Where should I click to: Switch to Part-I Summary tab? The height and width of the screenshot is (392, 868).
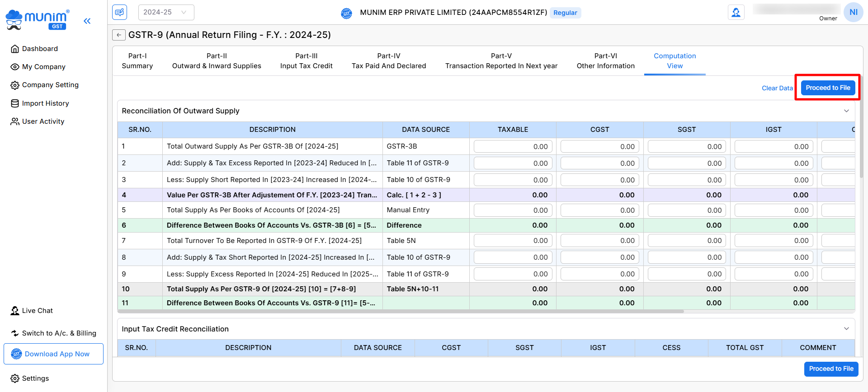coord(137,61)
